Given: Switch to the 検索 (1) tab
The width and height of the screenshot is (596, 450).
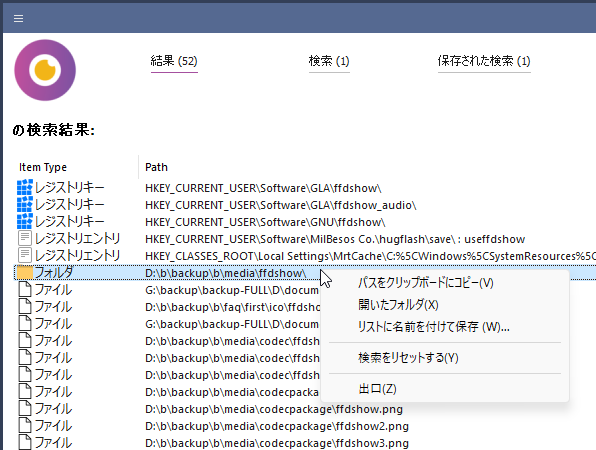Looking at the screenshot, I should 329,61.
